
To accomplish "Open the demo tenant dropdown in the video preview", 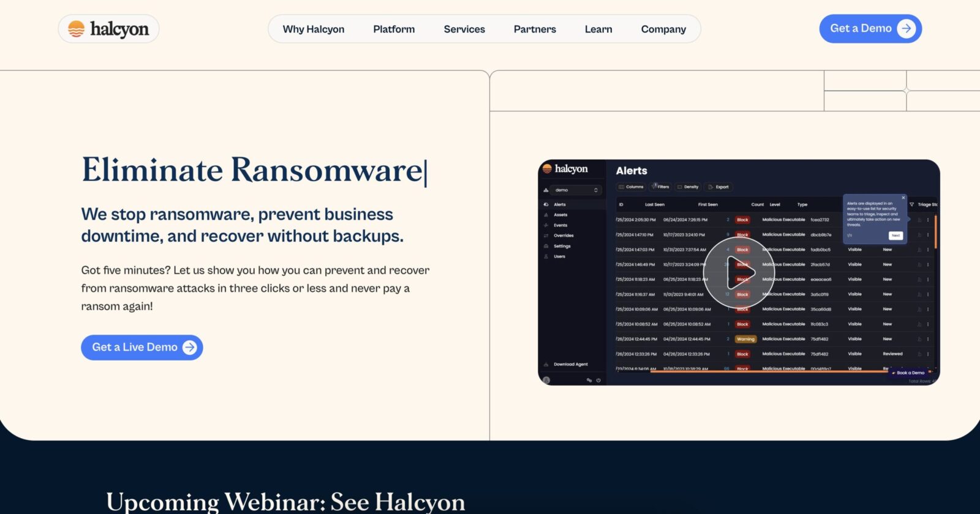I will click(576, 190).
